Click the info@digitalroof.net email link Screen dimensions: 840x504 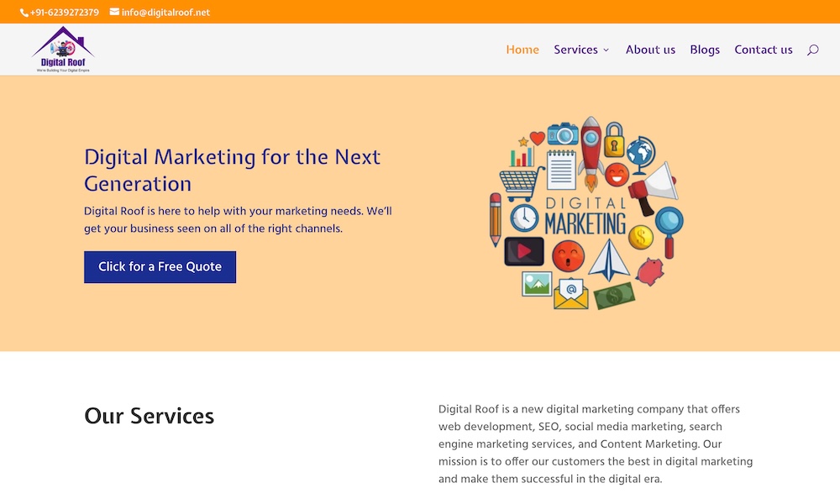[165, 13]
